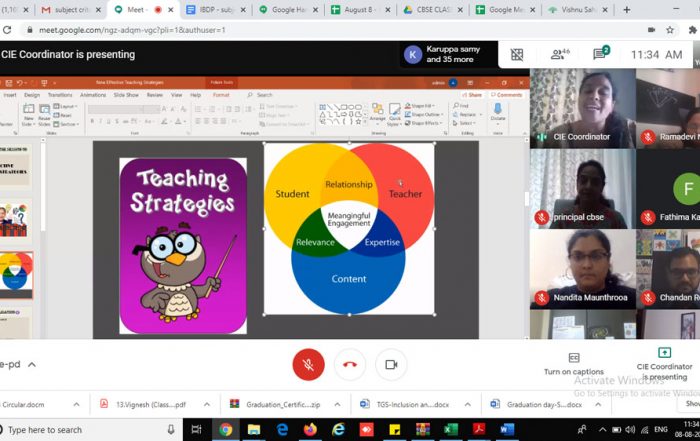Bookmark this page with the star
This screenshot has height=441, width=700.
click(670, 30)
